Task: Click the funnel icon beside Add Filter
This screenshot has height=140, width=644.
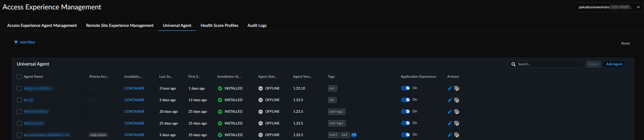Action: [16, 42]
